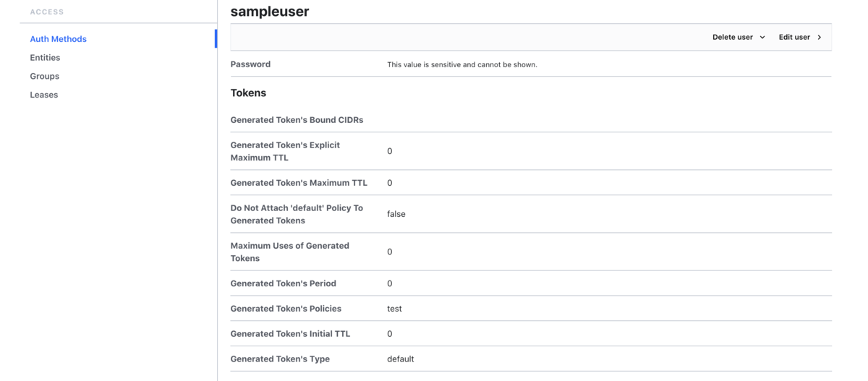Click the sensitive value notice text
This screenshot has width=868, height=381.
click(461, 64)
